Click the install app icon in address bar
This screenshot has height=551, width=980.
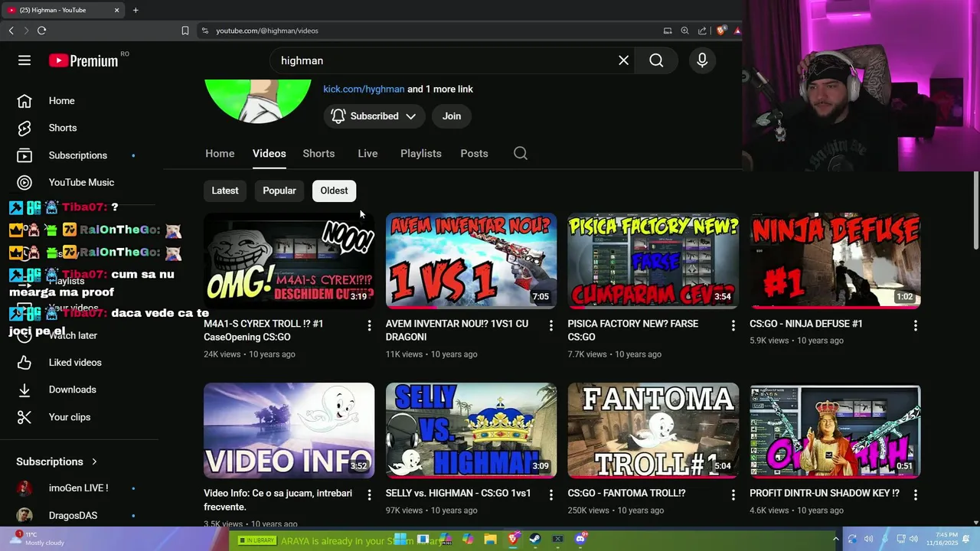tap(668, 31)
